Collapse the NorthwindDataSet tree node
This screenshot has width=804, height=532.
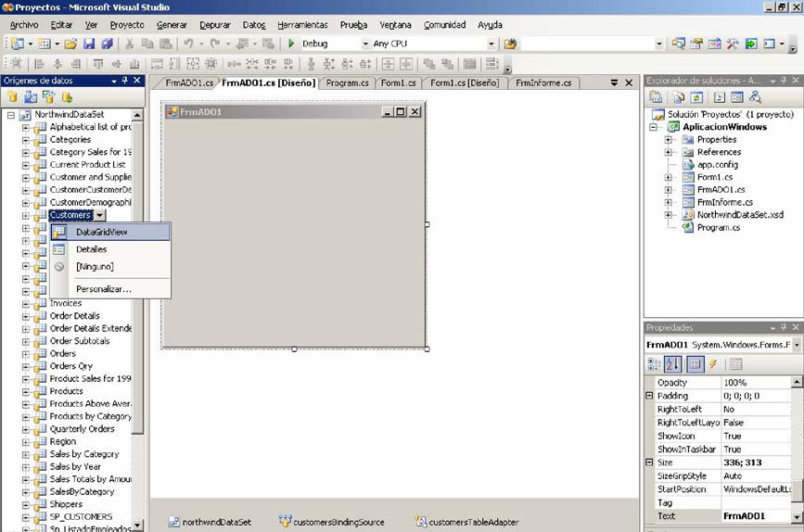pos(11,115)
